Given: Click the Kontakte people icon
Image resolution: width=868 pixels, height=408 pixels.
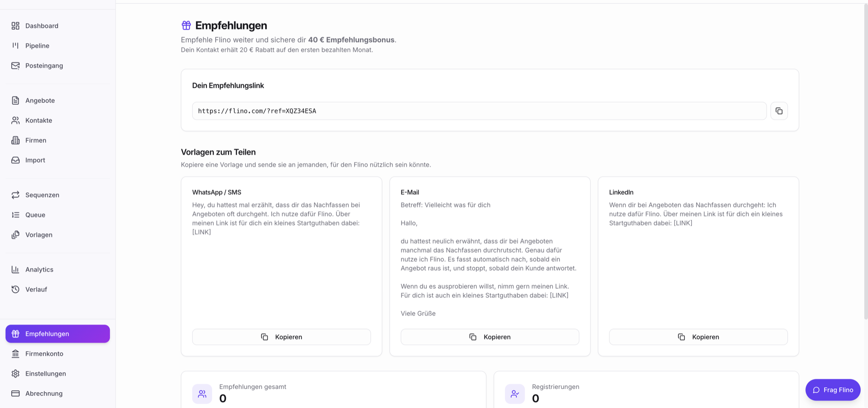Looking at the screenshot, I should click(x=16, y=120).
